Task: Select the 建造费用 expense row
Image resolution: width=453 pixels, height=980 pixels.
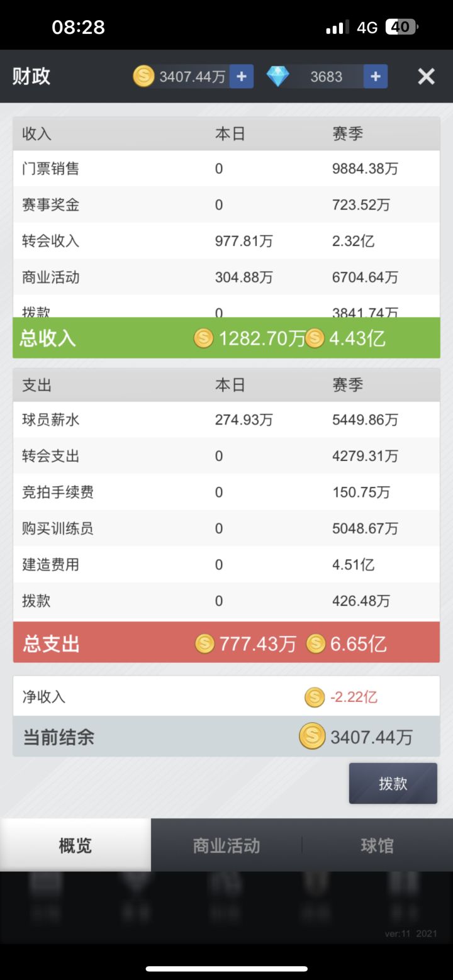Action: (x=226, y=564)
